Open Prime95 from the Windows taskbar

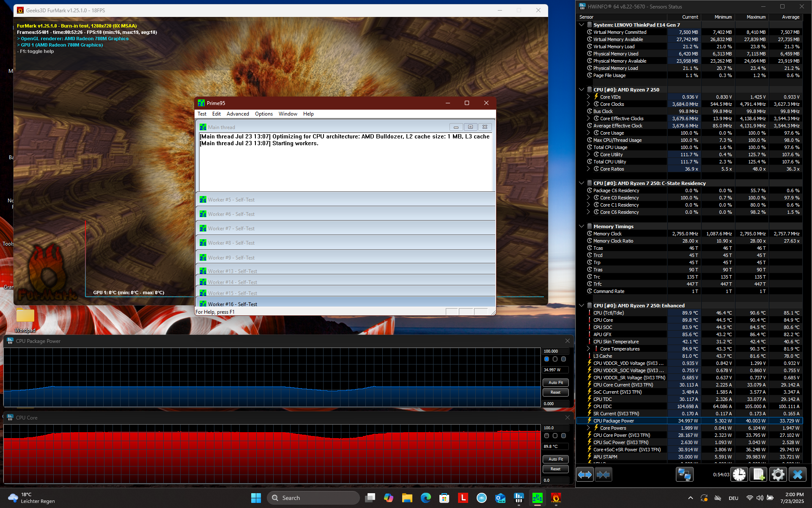click(537, 498)
